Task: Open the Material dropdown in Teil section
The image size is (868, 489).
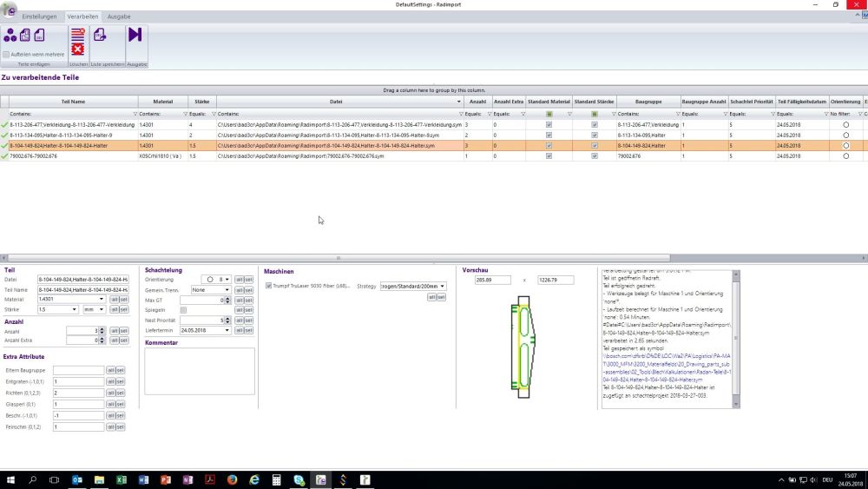Action: pos(102,299)
